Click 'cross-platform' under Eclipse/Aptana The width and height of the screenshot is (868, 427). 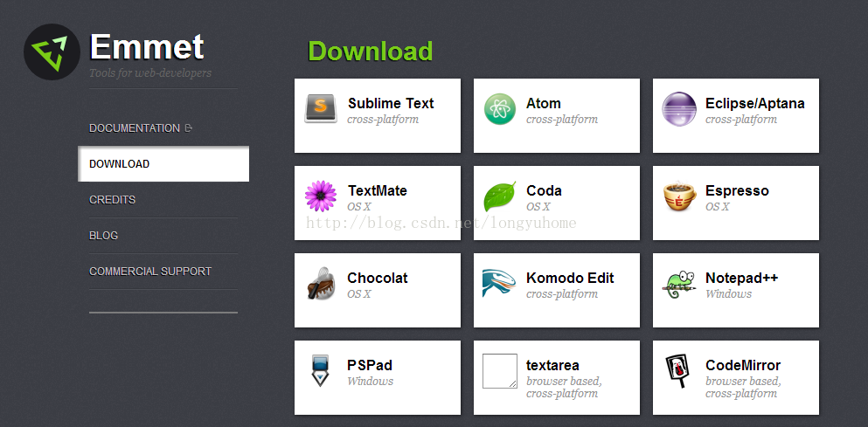[x=741, y=120]
